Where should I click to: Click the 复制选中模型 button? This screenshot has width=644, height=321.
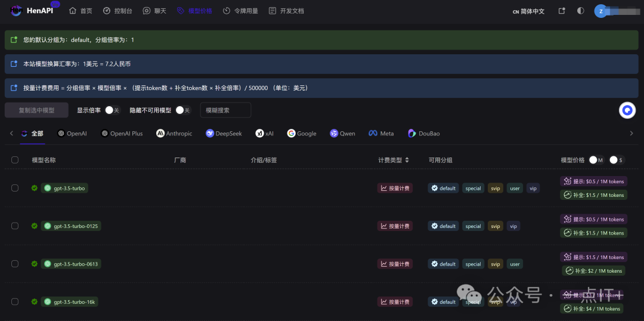pos(36,110)
